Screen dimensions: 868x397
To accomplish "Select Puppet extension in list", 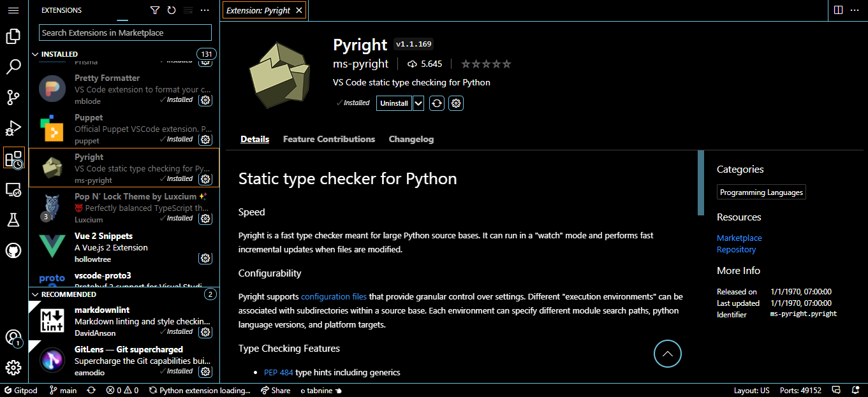I will (x=124, y=128).
